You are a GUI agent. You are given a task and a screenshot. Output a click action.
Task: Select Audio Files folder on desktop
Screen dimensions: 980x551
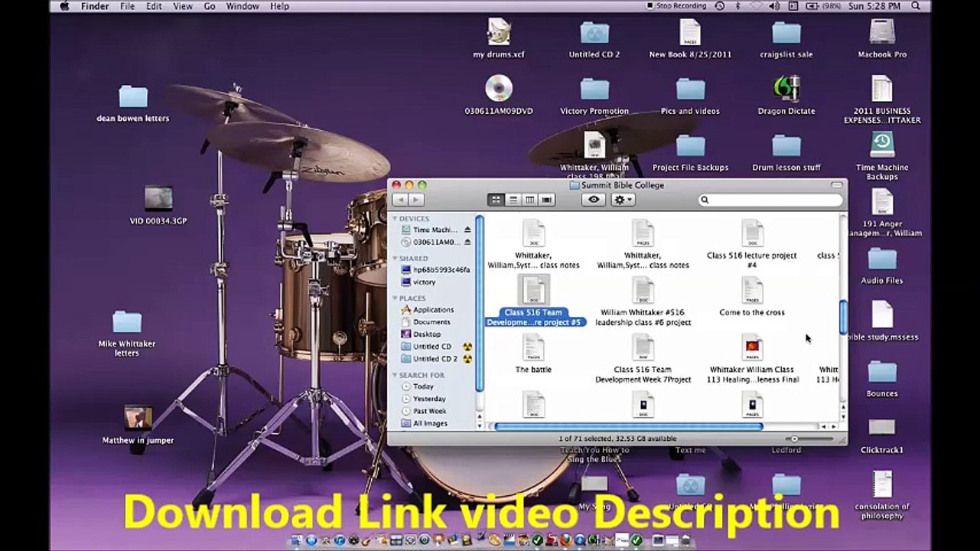pyautogui.click(x=882, y=265)
